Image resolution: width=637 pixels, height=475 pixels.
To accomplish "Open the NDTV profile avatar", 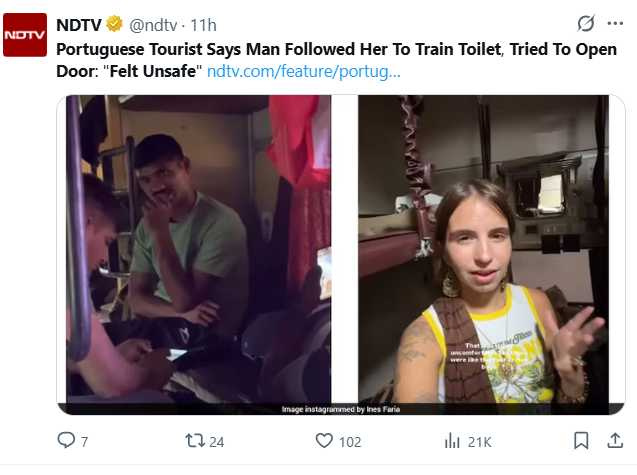I will tap(25, 35).
